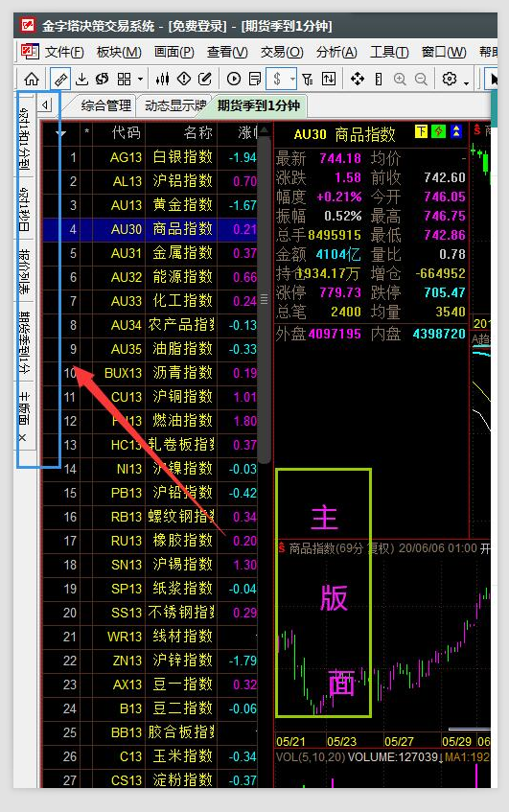Select the AU32 能源指数 row
Viewport: 509px width, 812px height.
[150, 277]
